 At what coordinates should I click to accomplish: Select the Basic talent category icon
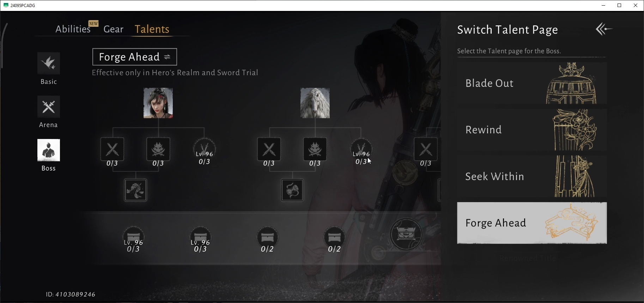point(49,63)
